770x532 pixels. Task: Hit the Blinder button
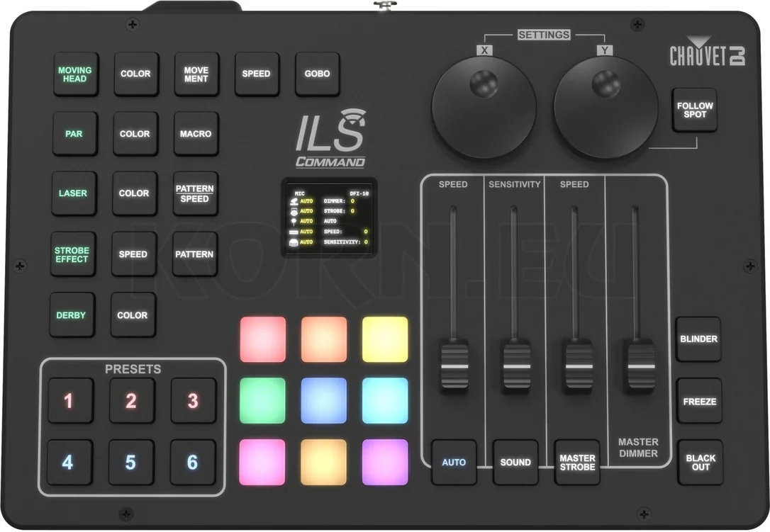coord(699,339)
